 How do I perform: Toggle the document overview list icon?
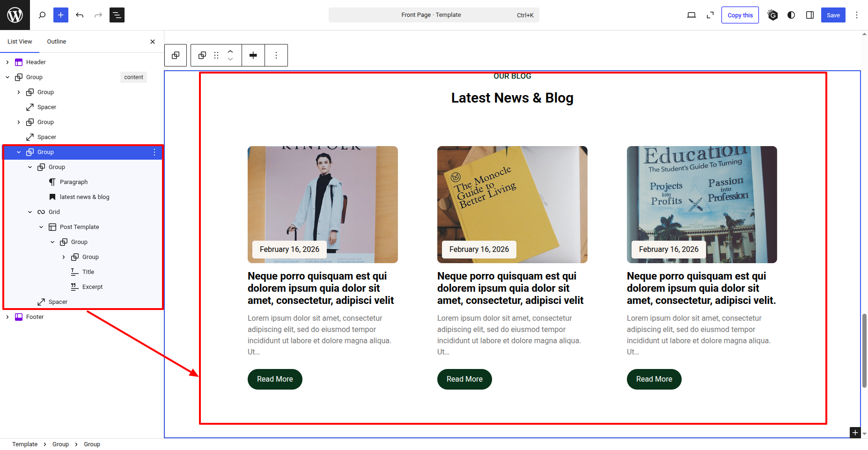(x=117, y=15)
